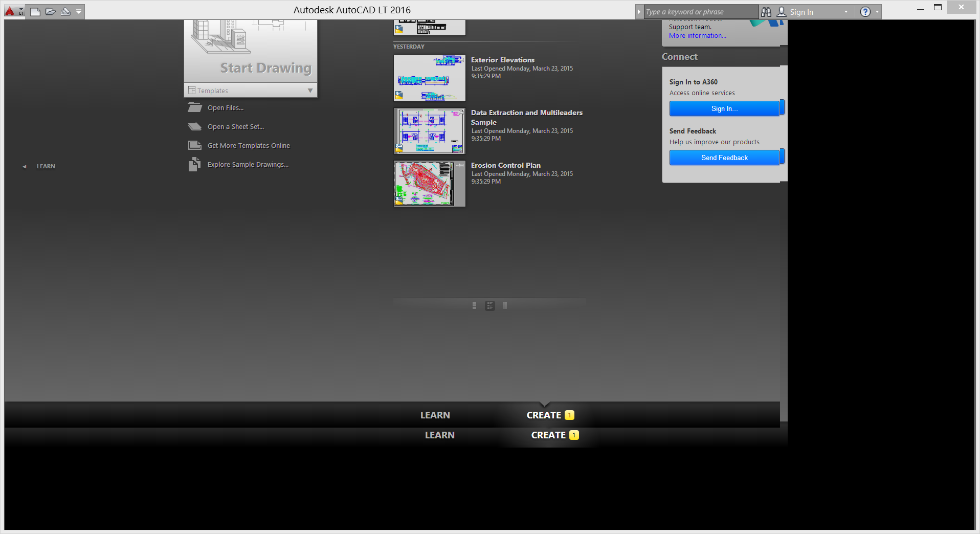980x534 pixels.
Task: Click the New drawing icon in toolbar
Action: coord(35,12)
